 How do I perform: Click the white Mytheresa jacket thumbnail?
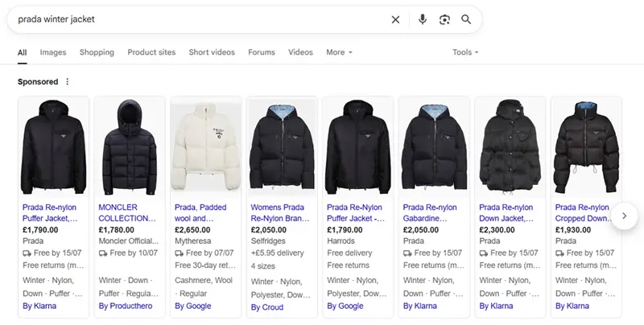[206, 147]
